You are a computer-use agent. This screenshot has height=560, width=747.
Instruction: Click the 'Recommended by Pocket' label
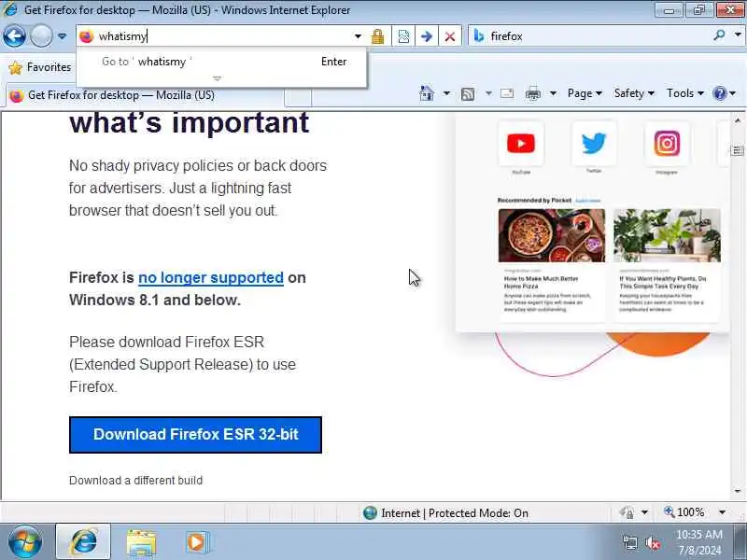click(534, 201)
